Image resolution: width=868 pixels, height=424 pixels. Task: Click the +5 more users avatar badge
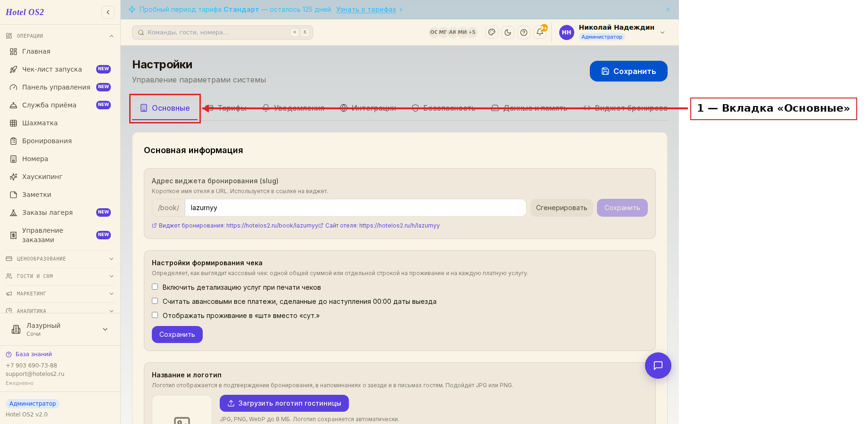[472, 33]
